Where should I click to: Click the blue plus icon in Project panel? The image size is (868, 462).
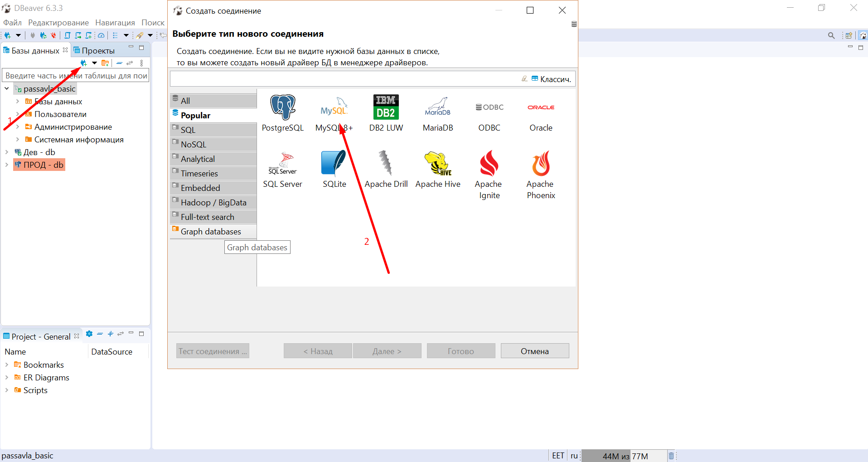110,334
